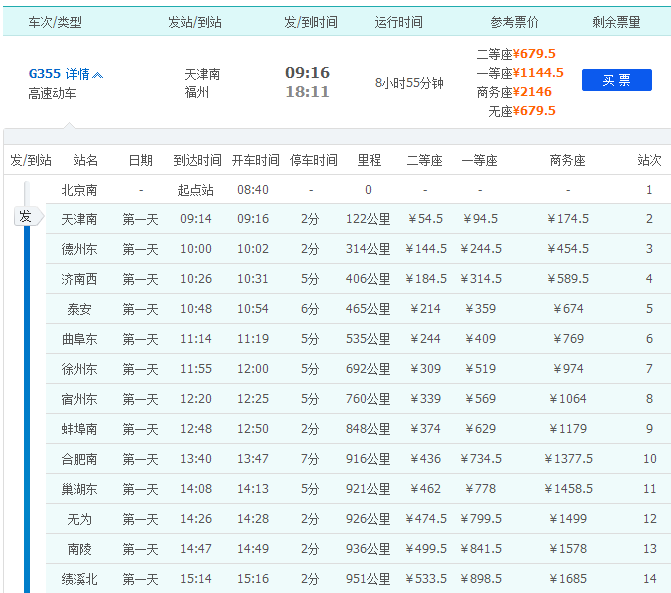
Task: Click the 7分 stop duration for 合肥南
Action: 310,459
